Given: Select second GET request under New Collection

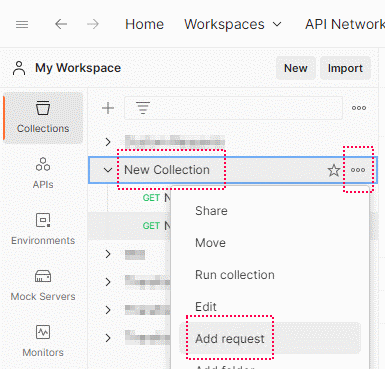Looking at the screenshot, I should pyautogui.click(x=157, y=226).
